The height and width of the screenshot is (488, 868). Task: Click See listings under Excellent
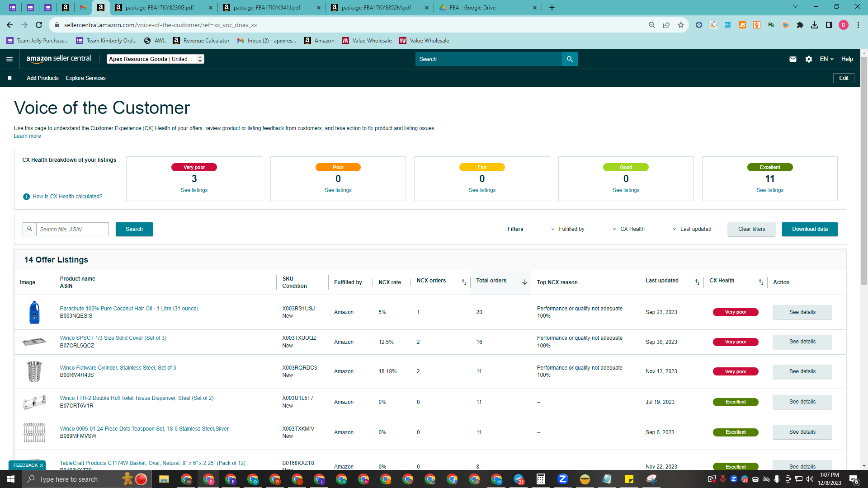click(x=770, y=190)
